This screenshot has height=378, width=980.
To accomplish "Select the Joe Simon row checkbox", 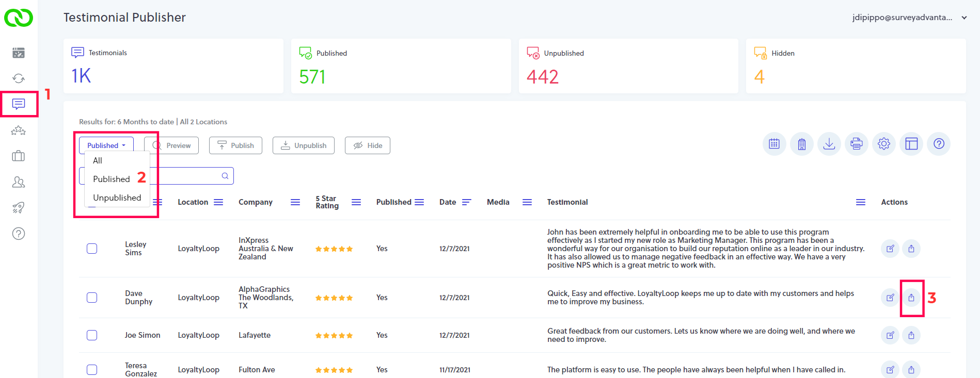I will pos(92,335).
